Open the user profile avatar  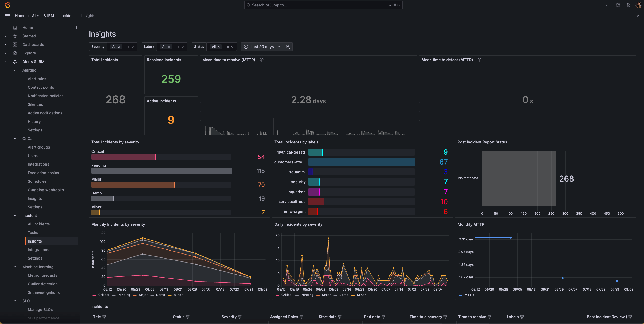(638, 5)
